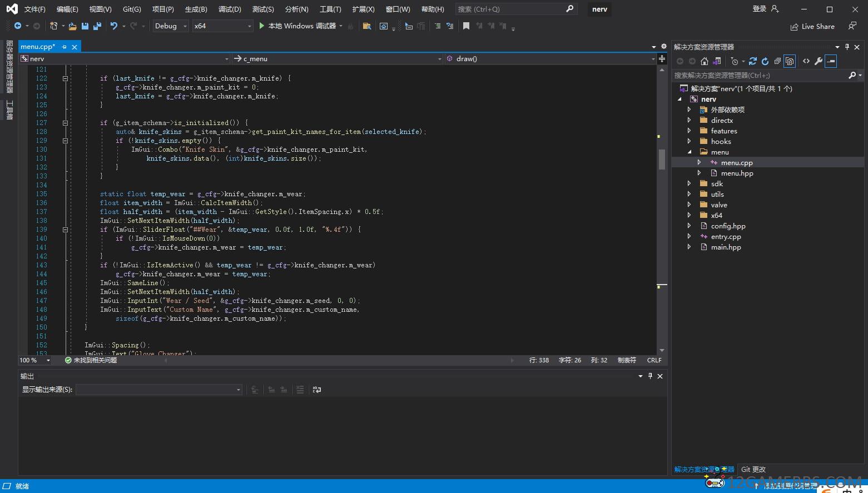Collapse code block at line 139
This screenshot has height=493, width=868.
(x=65, y=230)
